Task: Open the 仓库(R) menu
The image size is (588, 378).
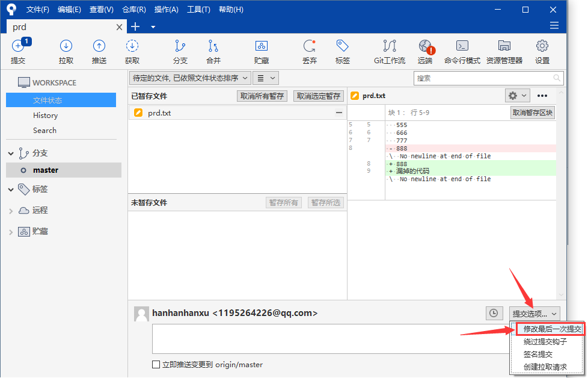Action: pos(133,10)
